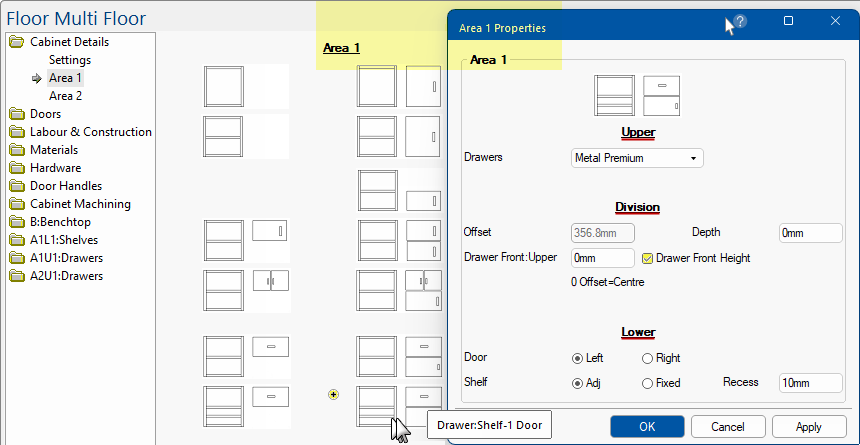Close the Area 1 Properties dialog
The width and height of the screenshot is (860, 445).
click(835, 21)
